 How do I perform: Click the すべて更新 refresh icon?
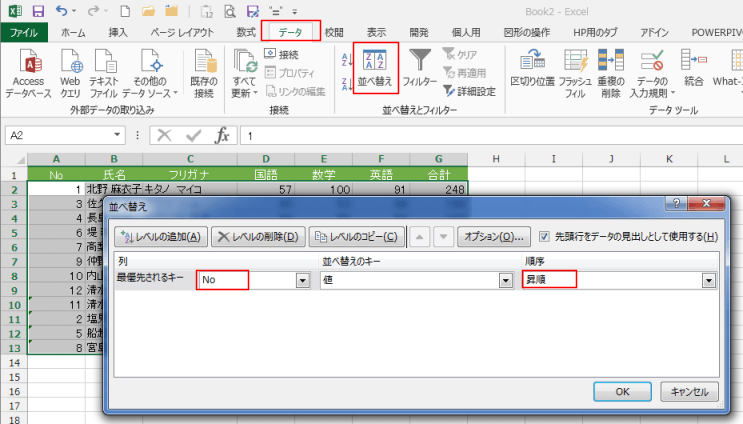(x=245, y=73)
